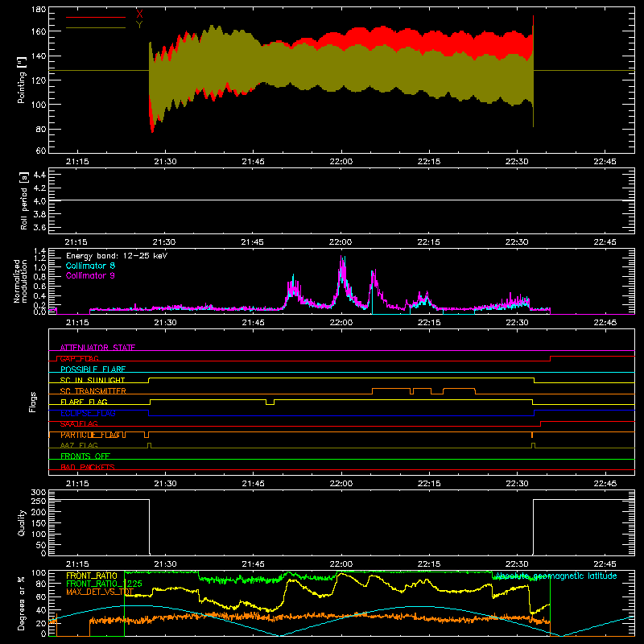Click the 150 tick on Quality axis

pos(39,523)
